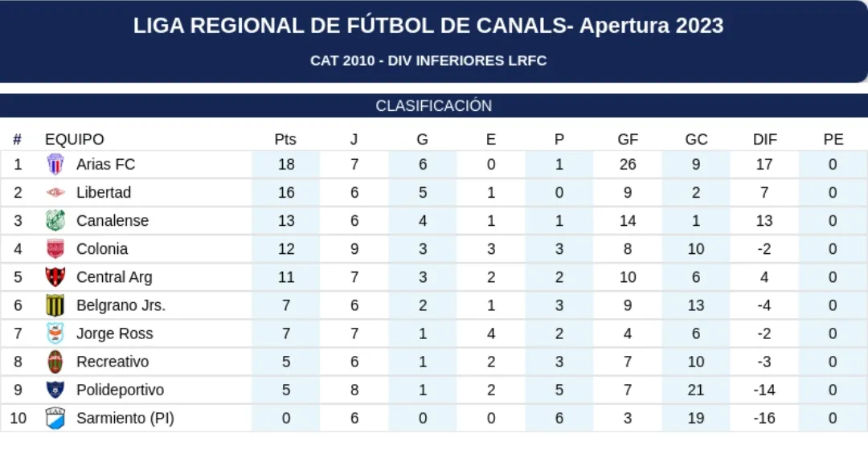The width and height of the screenshot is (868, 454).
Task: Click the Central Arg team crest icon
Action: click(x=55, y=277)
